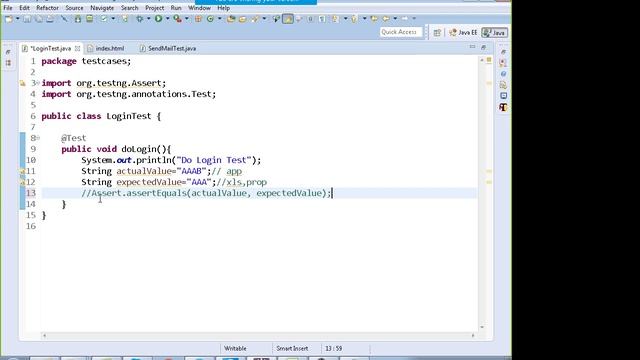Toggle Block Selection Mode button
Image resolution: width=640 pixels, height=360 pixels.
click(x=310, y=19)
